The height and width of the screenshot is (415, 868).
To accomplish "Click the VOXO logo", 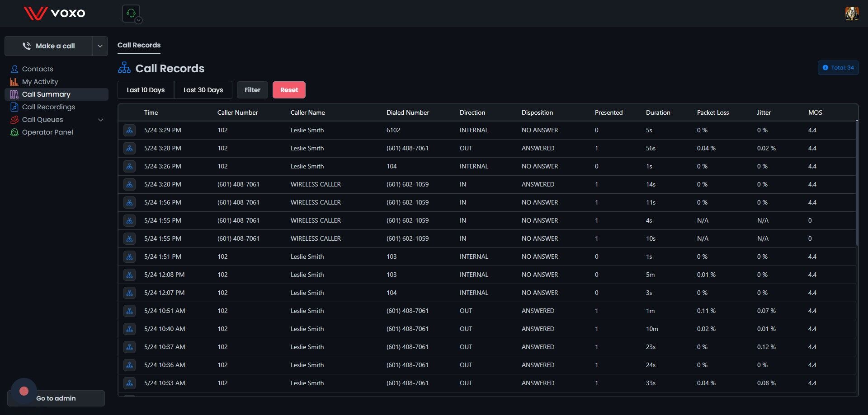I will (54, 13).
